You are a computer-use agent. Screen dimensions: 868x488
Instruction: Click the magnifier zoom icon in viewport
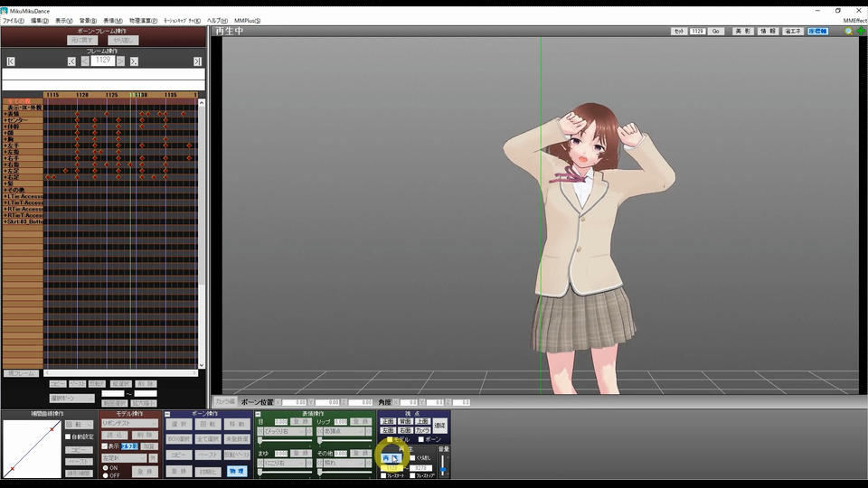click(x=848, y=31)
